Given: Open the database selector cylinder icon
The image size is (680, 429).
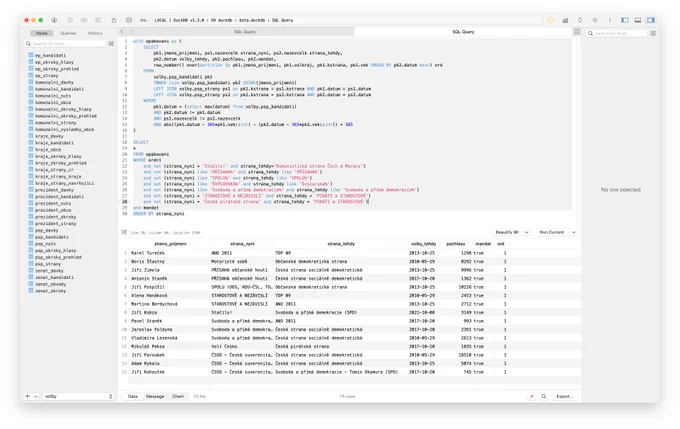Looking at the screenshot, I should (x=129, y=20).
